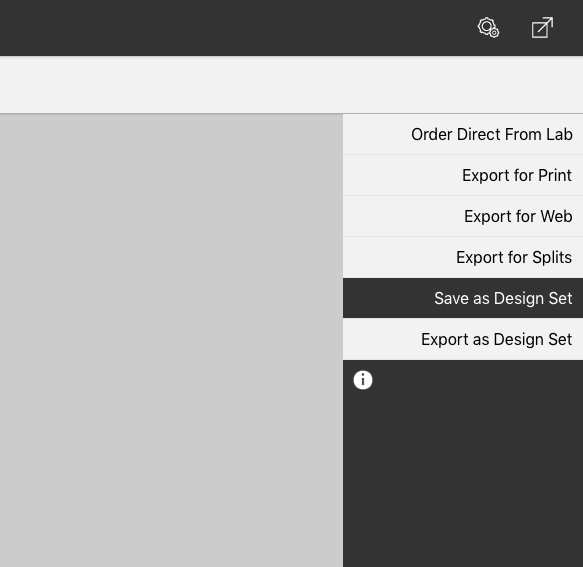Export the design for printing
Viewport: 583px width, 567px height.
tap(463, 175)
